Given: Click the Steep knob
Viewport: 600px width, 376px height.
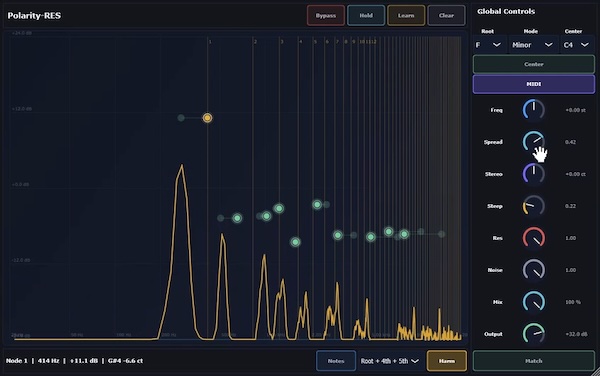Looking at the screenshot, I should [x=534, y=206].
